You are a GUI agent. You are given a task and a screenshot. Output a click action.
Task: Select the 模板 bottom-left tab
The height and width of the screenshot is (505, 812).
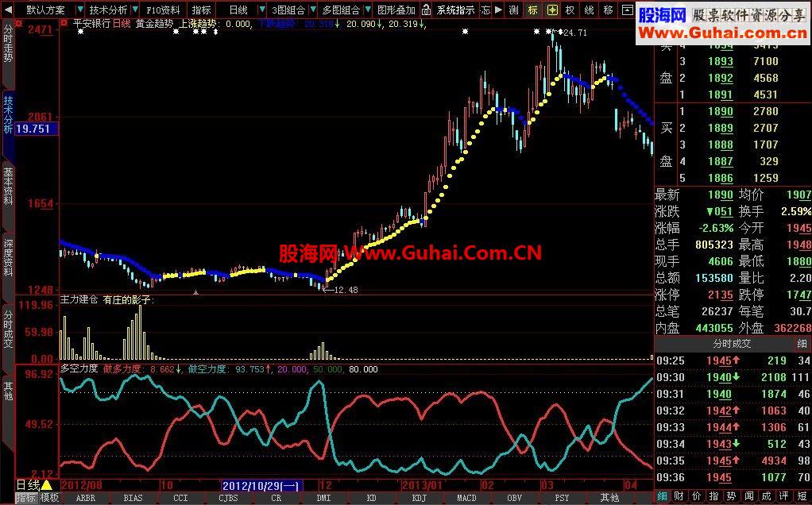coord(50,499)
